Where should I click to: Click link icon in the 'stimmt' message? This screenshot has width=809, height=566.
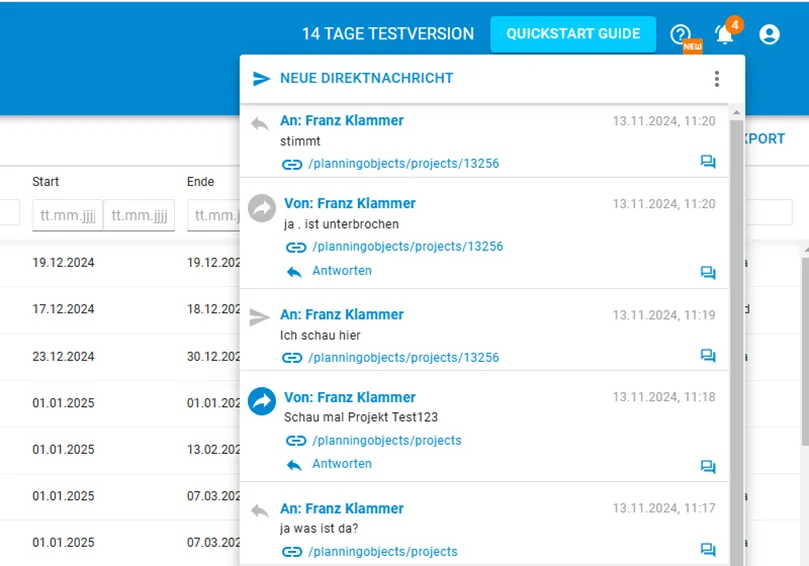coord(292,165)
